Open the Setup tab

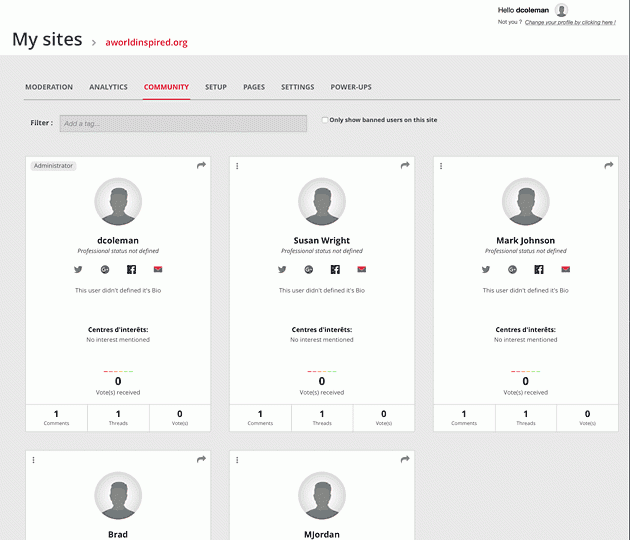point(216,87)
